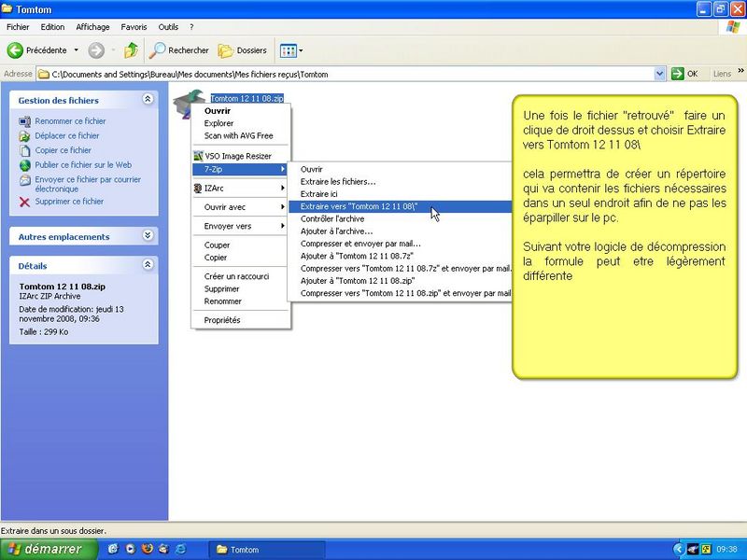Choose Scan with AVG Free
Viewport: 747px width, 560px height.
[x=241, y=135]
